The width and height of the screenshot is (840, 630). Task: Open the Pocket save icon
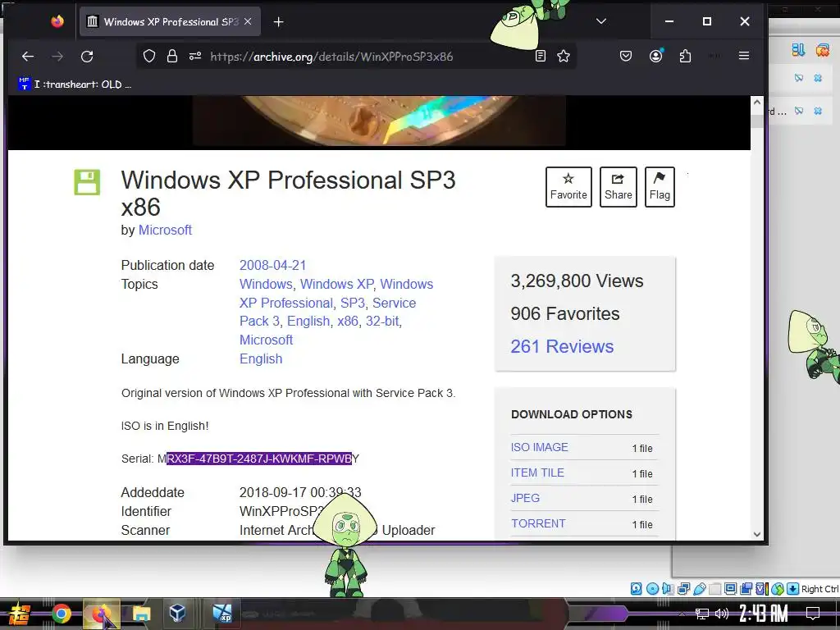click(x=626, y=56)
